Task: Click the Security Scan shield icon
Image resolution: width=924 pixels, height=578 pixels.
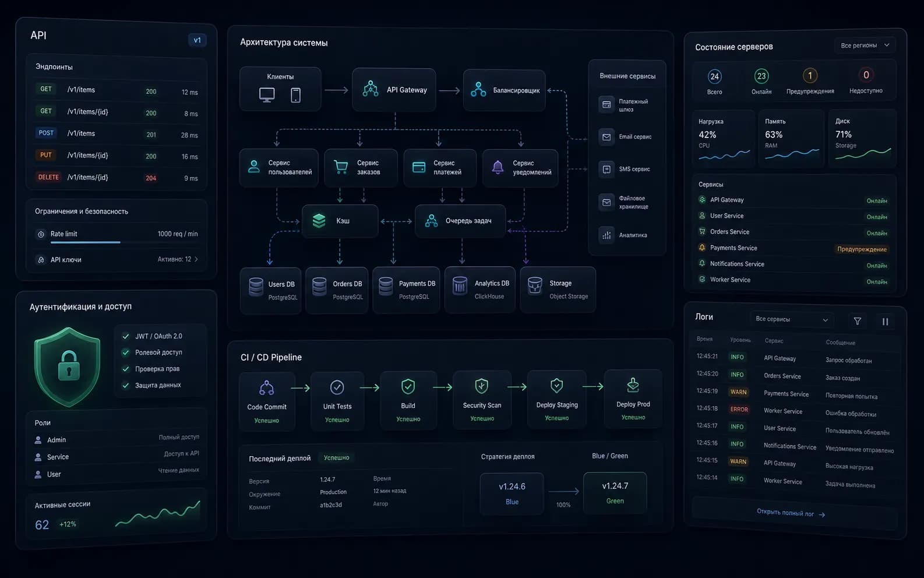Action: coord(481,386)
